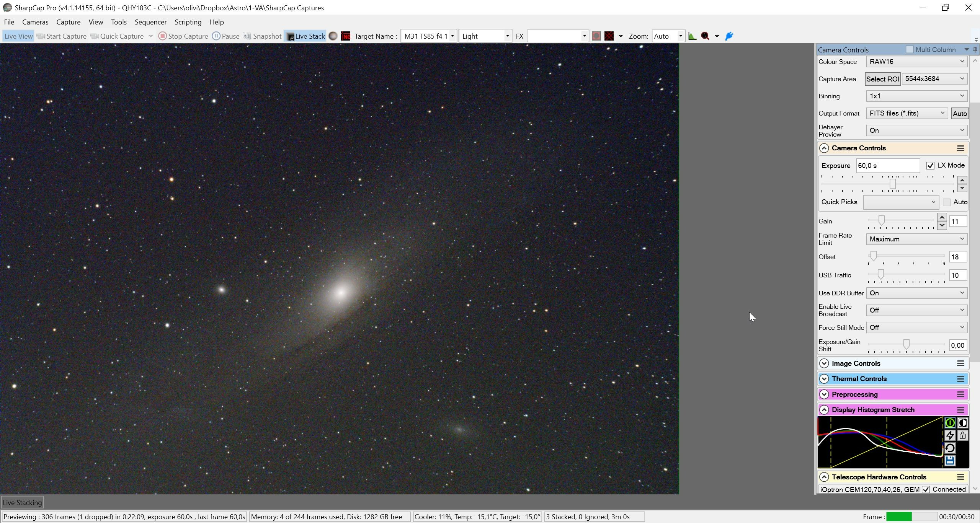Toggle the red reticule crosshair overlay icon
The image size is (980, 523).
pos(609,36)
